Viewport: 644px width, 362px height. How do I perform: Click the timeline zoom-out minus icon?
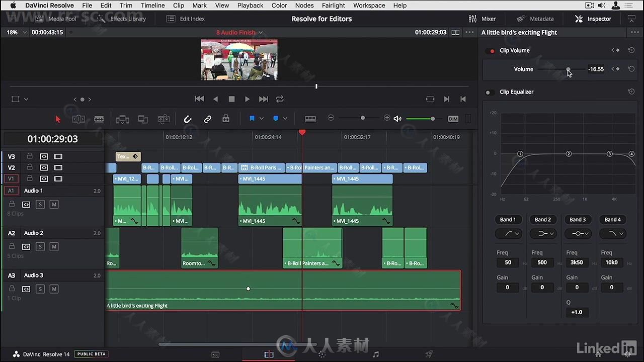click(331, 118)
